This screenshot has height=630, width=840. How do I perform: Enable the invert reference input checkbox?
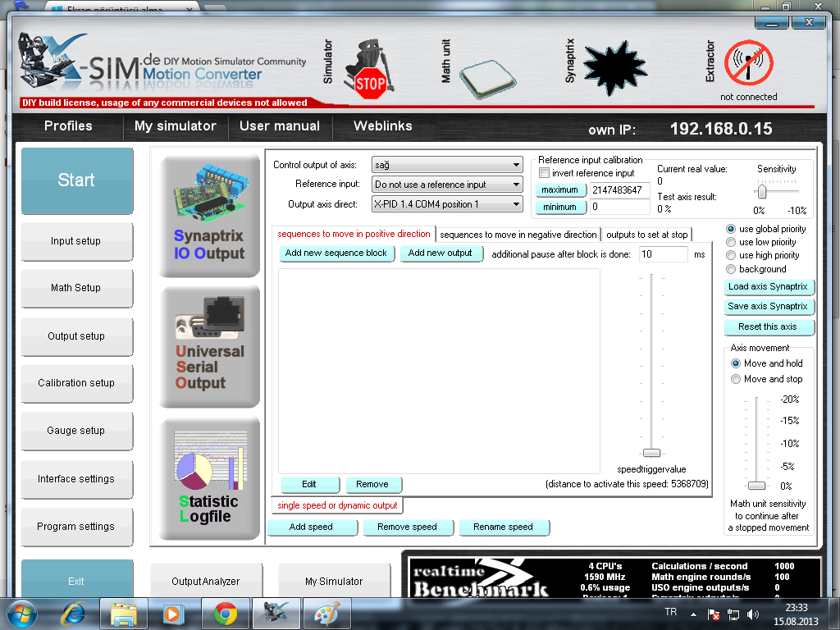coord(544,173)
